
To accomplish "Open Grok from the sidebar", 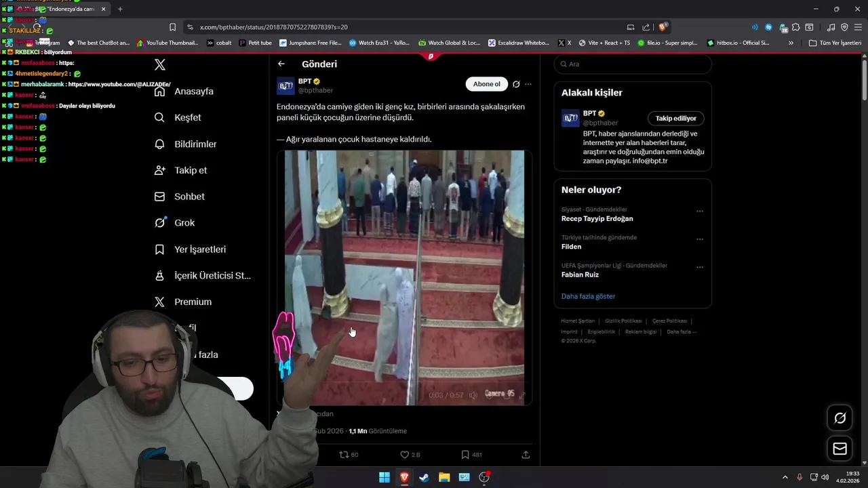I will coord(174,222).
